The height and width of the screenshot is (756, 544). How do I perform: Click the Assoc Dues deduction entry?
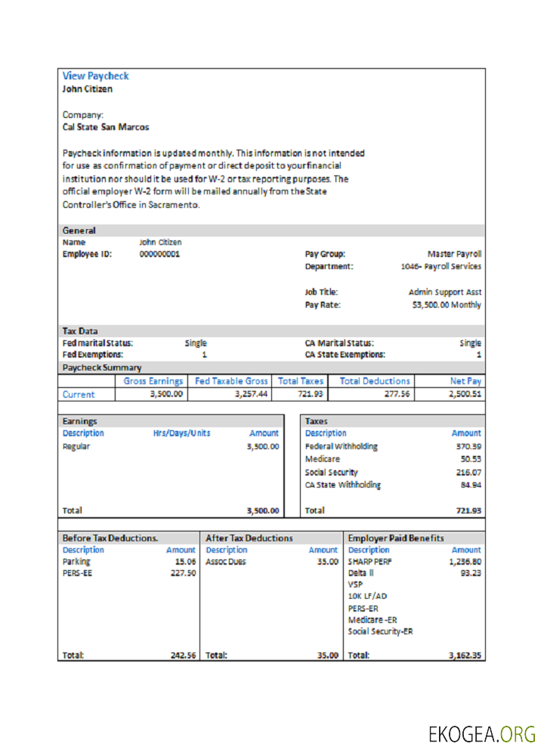tap(226, 562)
